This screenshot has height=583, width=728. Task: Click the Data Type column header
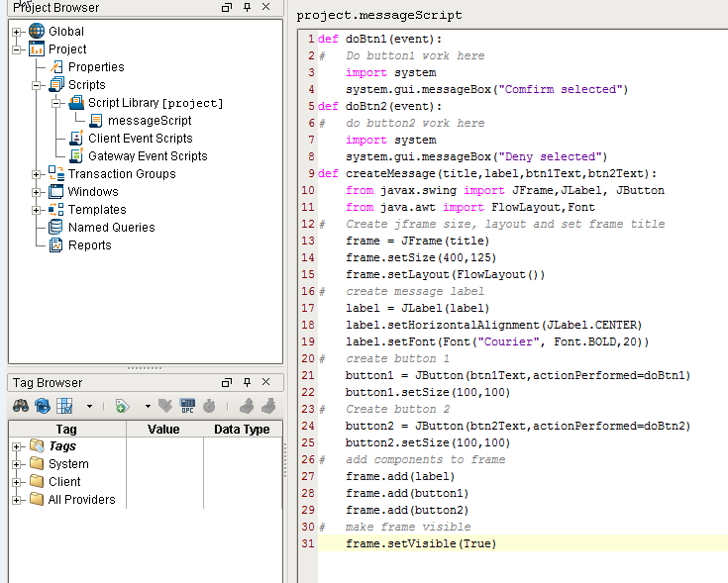(x=242, y=429)
